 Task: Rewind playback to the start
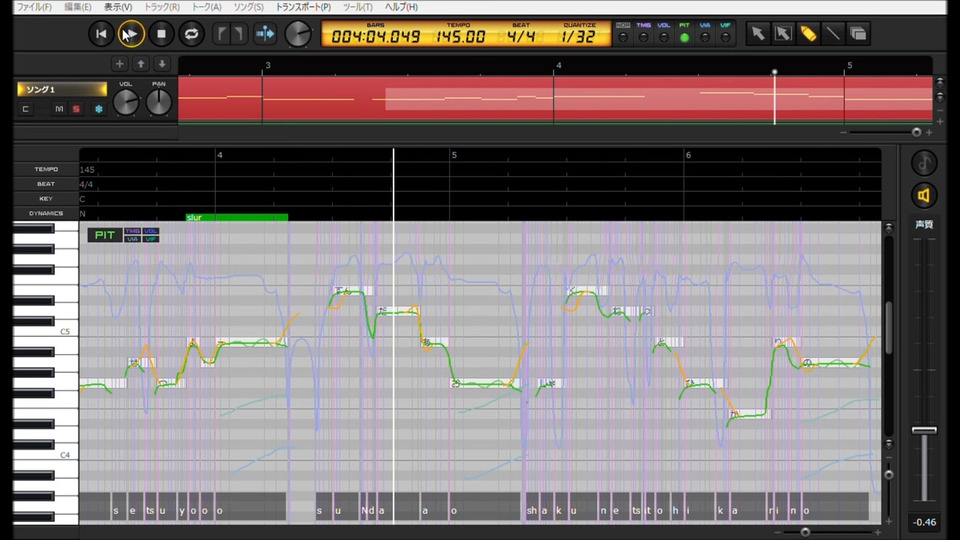tap(101, 34)
